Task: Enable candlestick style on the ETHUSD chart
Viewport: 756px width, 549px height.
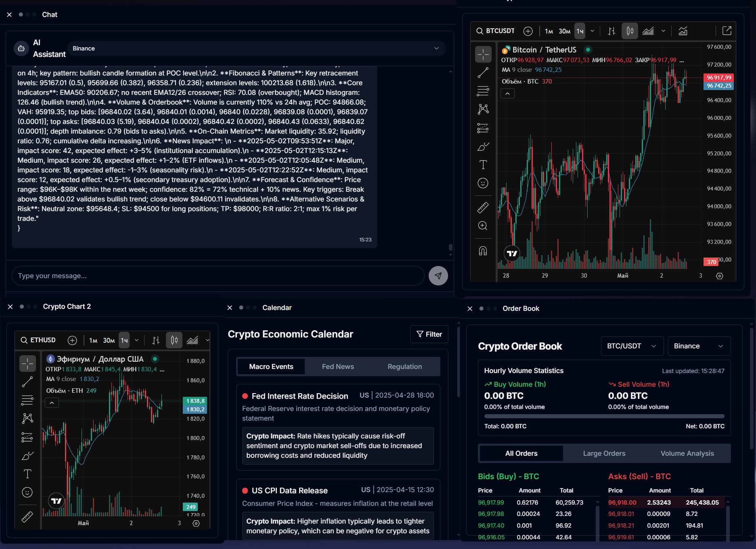Action: tap(174, 340)
